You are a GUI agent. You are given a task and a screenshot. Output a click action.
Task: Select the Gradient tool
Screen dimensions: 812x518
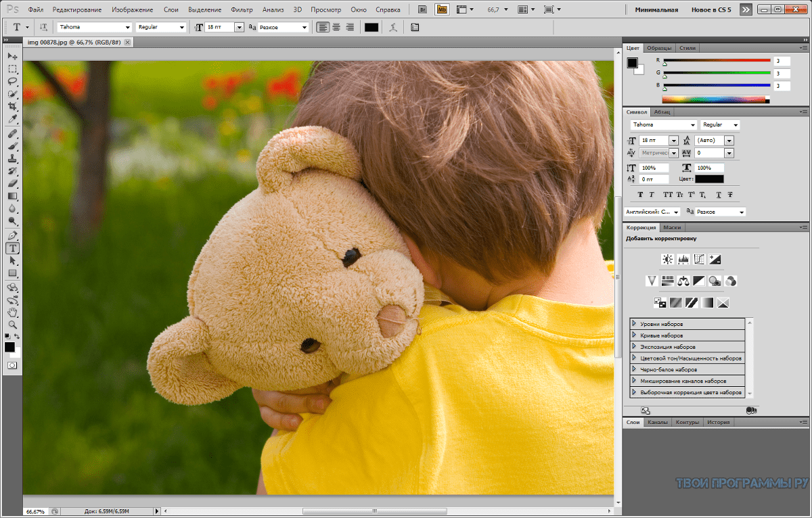click(x=12, y=196)
